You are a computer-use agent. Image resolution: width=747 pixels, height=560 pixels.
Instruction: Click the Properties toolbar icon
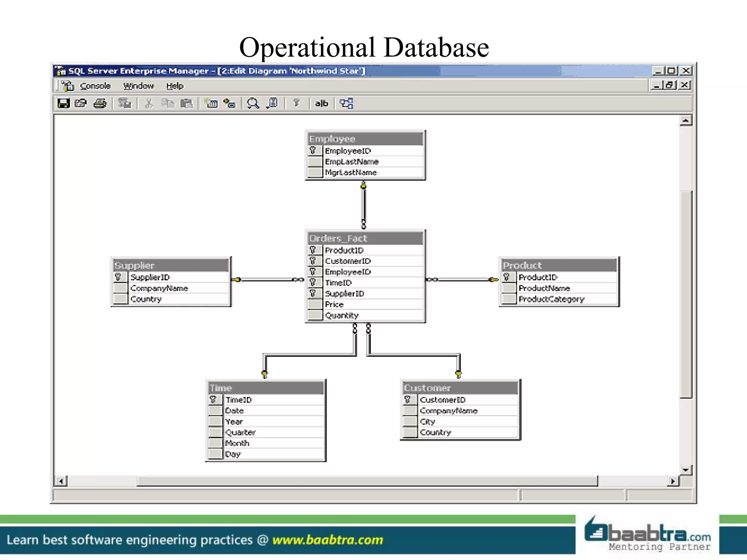[x=81, y=104]
